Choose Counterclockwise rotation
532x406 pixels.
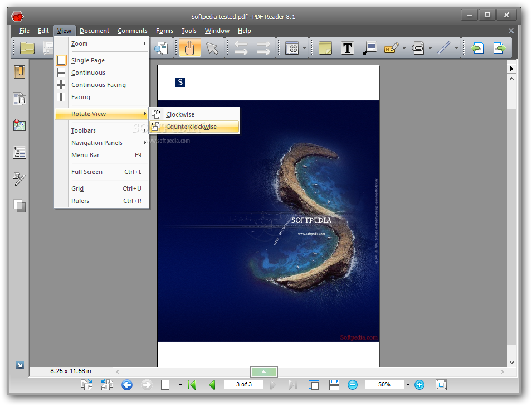(x=194, y=127)
